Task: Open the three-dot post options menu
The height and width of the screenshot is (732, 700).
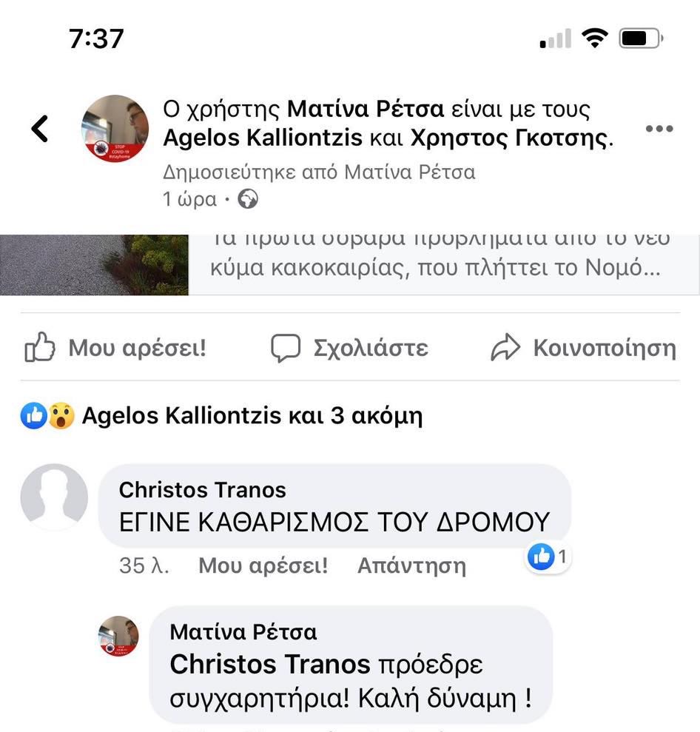Action: point(659,128)
